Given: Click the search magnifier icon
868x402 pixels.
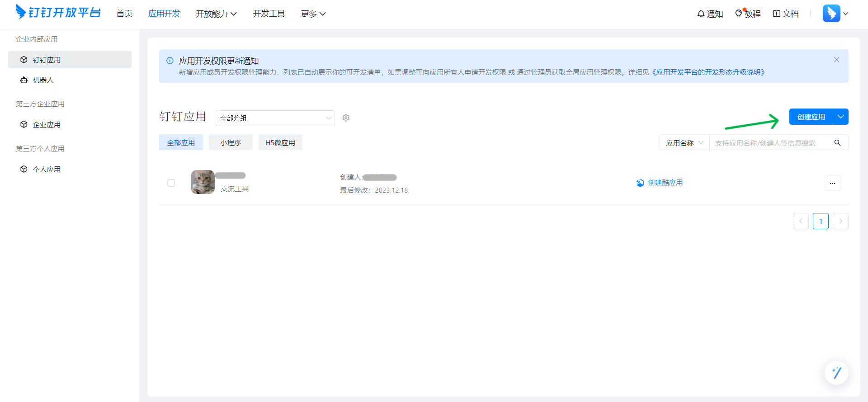Looking at the screenshot, I should click(x=837, y=143).
